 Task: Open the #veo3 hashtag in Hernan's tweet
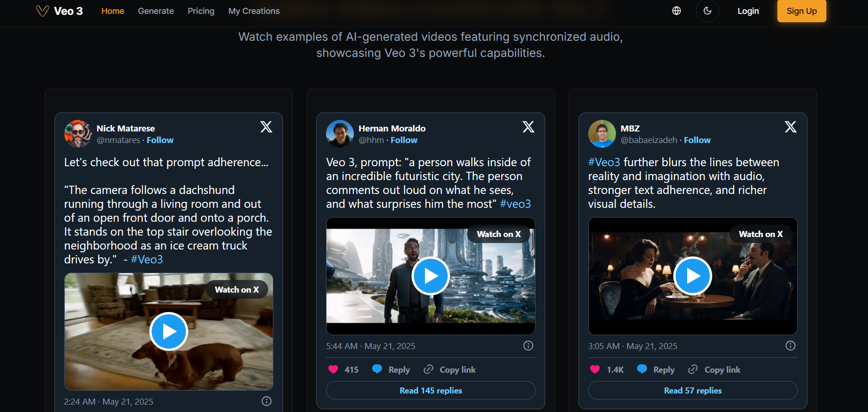point(515,204)
